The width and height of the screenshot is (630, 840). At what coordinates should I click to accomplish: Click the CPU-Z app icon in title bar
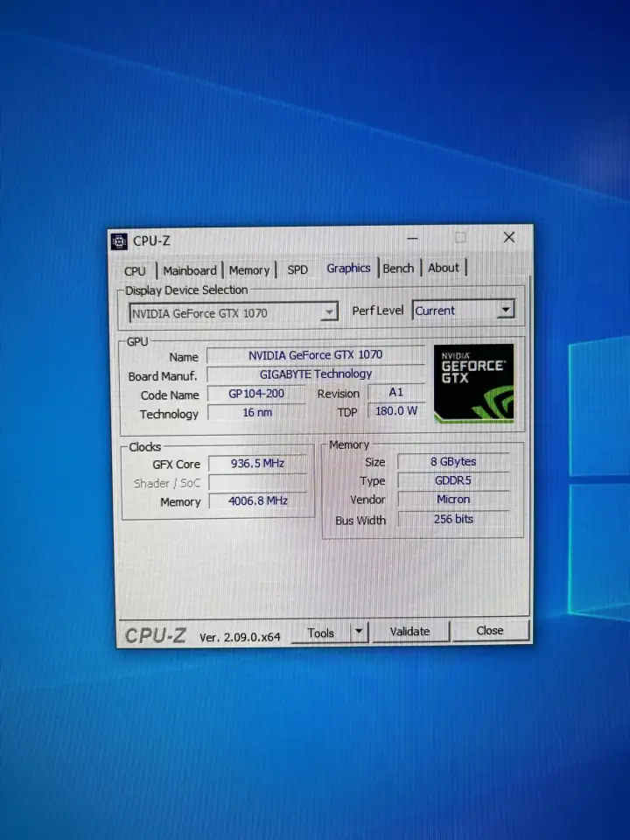pyautogui.click(x=119, y=241)
